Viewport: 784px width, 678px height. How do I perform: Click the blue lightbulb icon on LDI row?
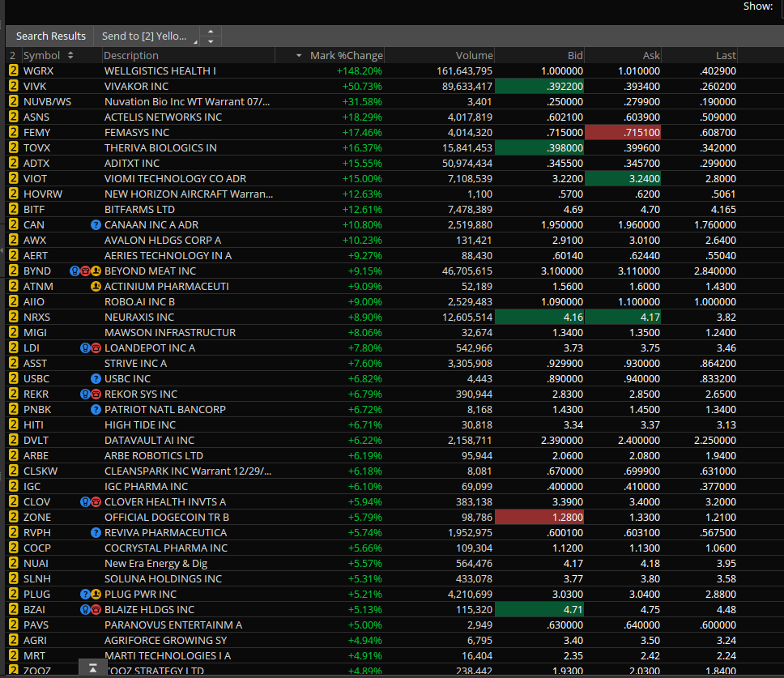(85, 348)
